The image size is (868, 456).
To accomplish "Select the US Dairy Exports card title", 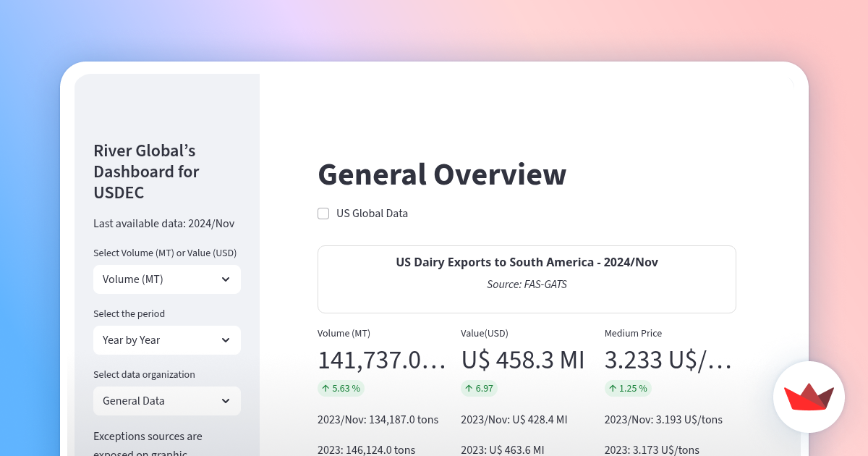I will click(527, 262).
